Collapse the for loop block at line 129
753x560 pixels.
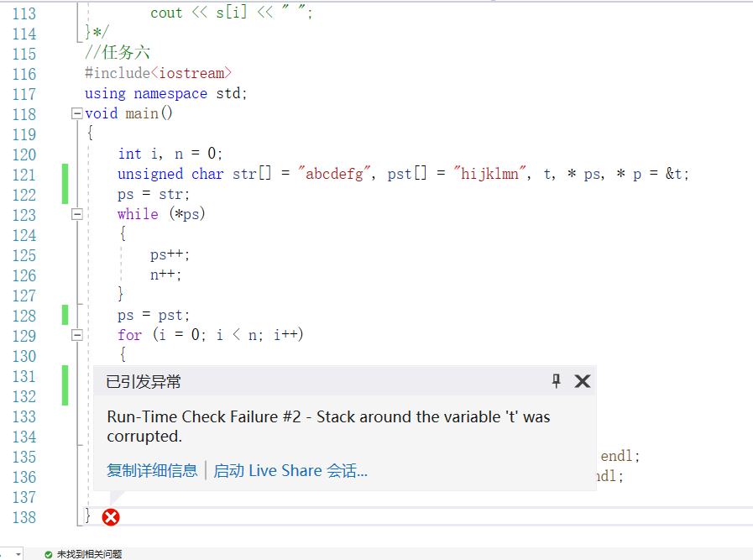tap(77, 335)
